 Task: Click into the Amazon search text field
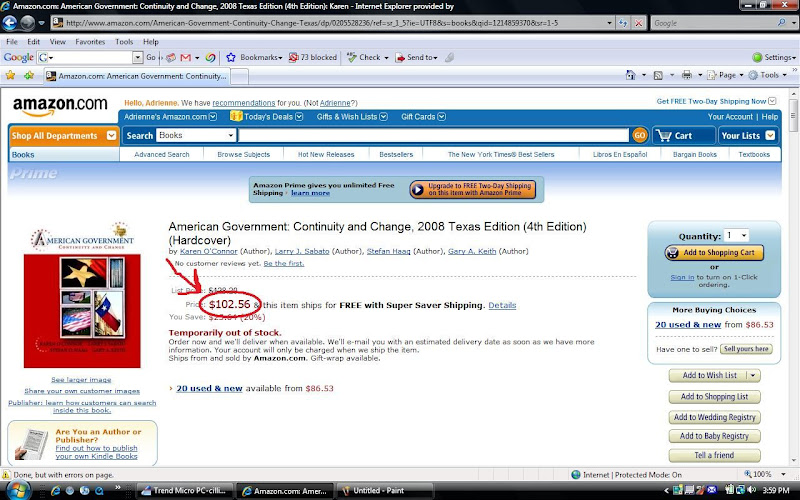(434, 135)
